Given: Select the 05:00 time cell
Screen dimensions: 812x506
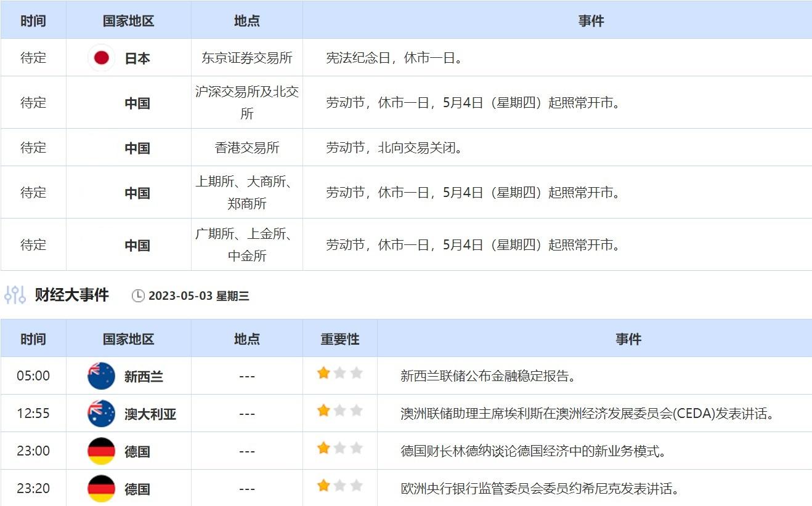Looking at the screenshot, I should point(33,375).
